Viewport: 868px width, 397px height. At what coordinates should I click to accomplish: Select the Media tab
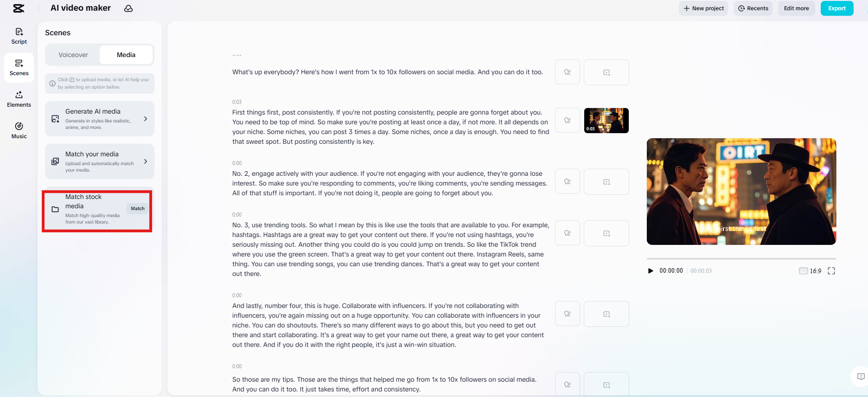coord(126,55)
